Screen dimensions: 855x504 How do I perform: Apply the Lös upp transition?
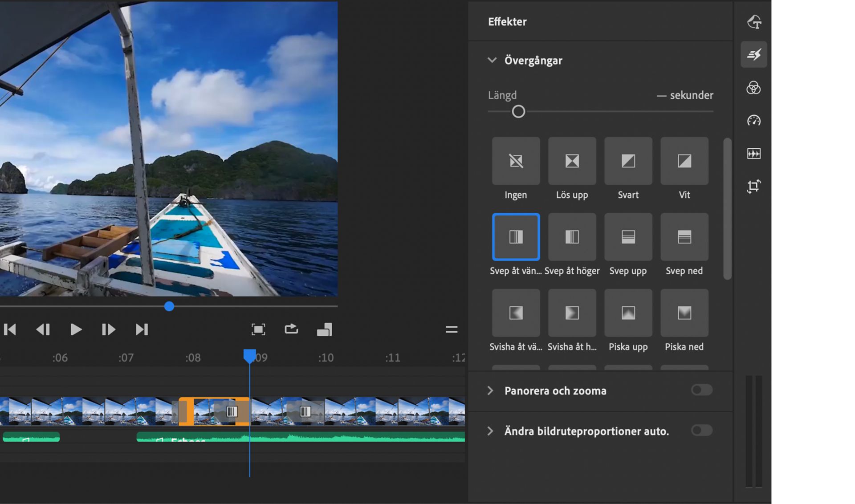[x=572, y=161]
